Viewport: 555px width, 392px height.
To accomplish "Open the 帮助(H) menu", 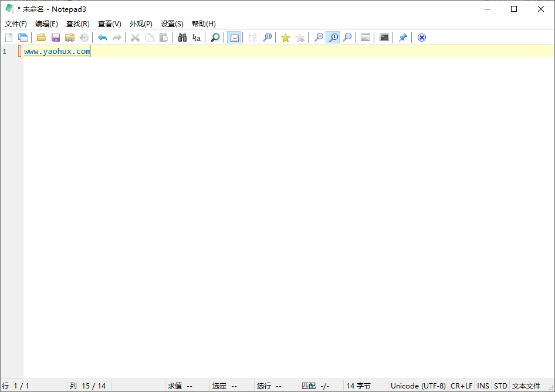I will 204,23.
